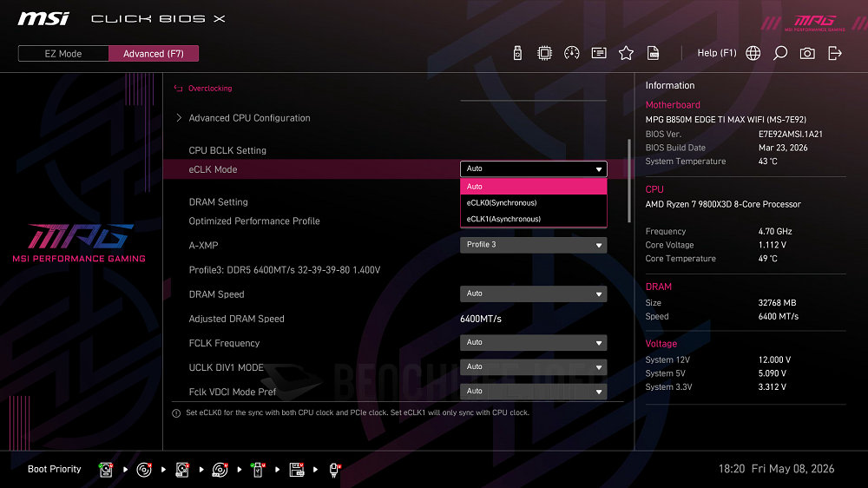Image resolution: width=868 pixels, height=488 pixels.
Task: Choose eCLK0(Synchronous) option
Action: click(x=534, y=202)
